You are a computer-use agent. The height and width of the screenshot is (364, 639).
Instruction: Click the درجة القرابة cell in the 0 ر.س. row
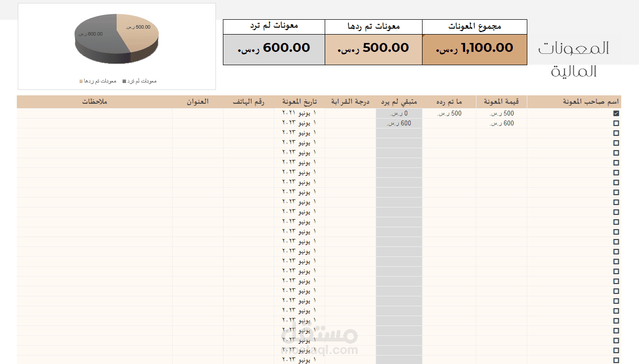(350, 114)
